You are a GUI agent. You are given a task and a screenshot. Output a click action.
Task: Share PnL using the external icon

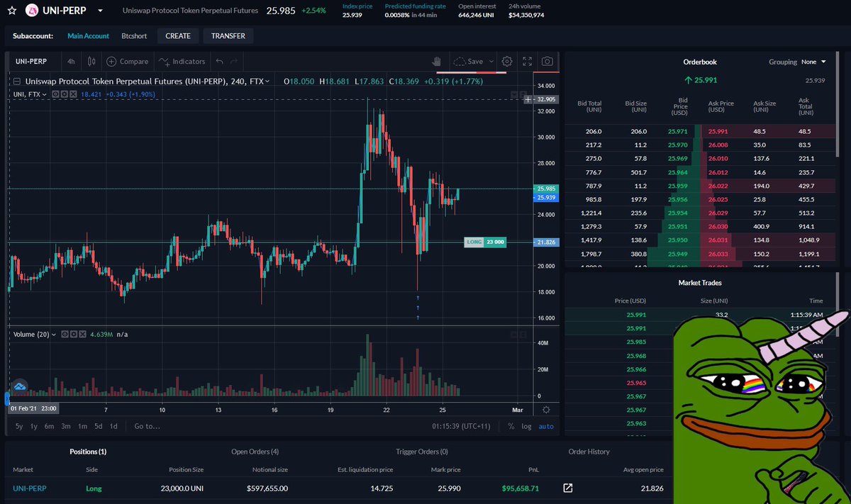[x=568, y=488]
